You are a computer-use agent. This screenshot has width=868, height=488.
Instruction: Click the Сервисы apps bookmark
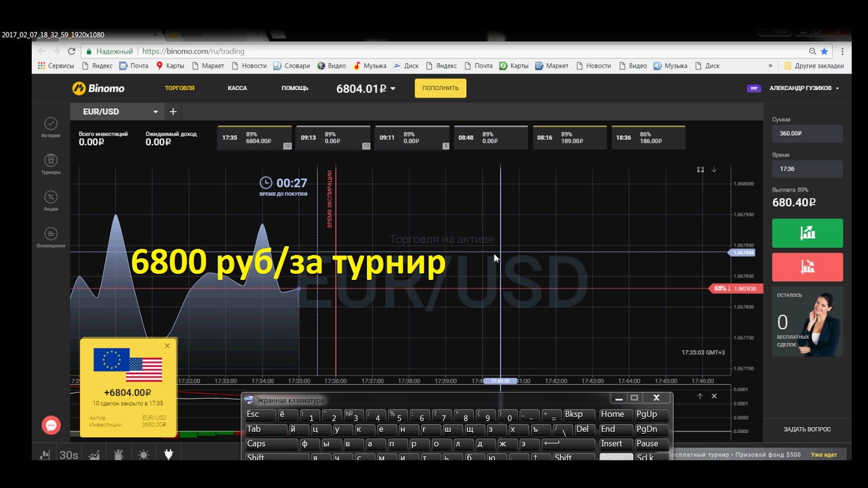[x=56, y=66]
